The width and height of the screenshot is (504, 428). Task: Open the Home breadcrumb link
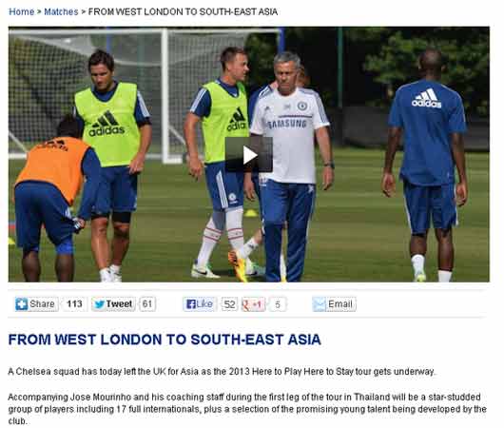(21, 12)
